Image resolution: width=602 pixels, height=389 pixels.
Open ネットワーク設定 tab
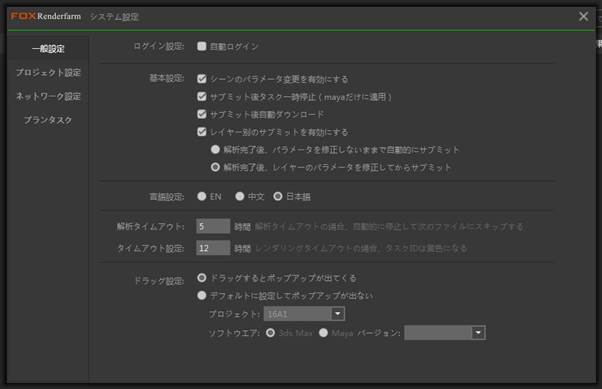(48, 96)
